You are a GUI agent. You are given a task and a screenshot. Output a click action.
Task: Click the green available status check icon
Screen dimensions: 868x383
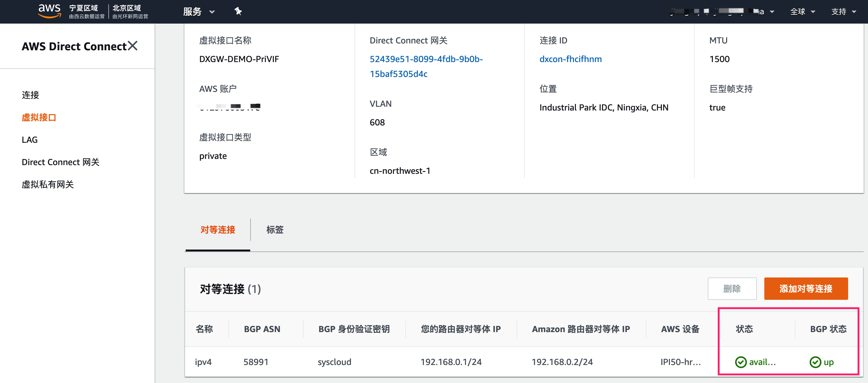tap(741, 362)
